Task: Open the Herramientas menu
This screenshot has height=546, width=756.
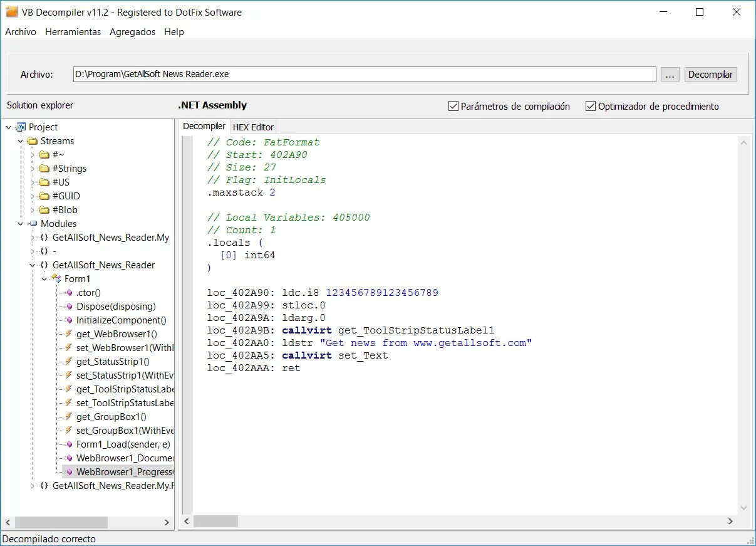Action: [x=73, y=32]
